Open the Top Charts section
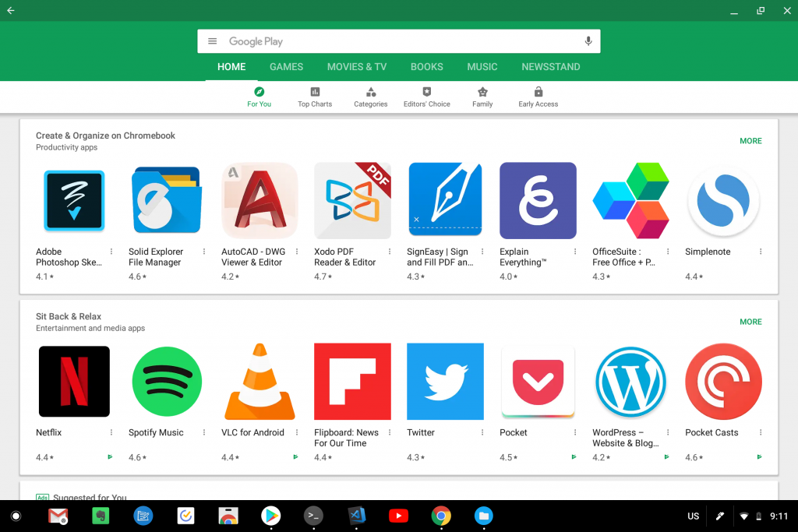 click(x=315, y=97)
